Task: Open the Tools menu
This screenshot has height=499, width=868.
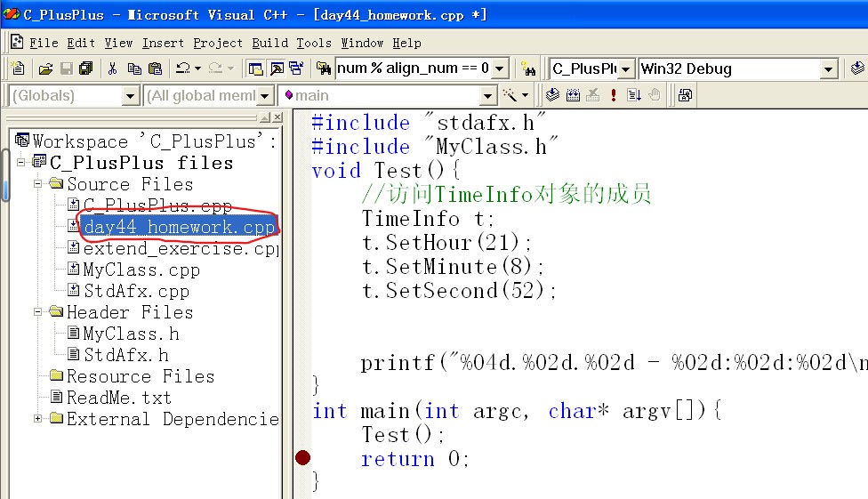Action: (313, 44)
